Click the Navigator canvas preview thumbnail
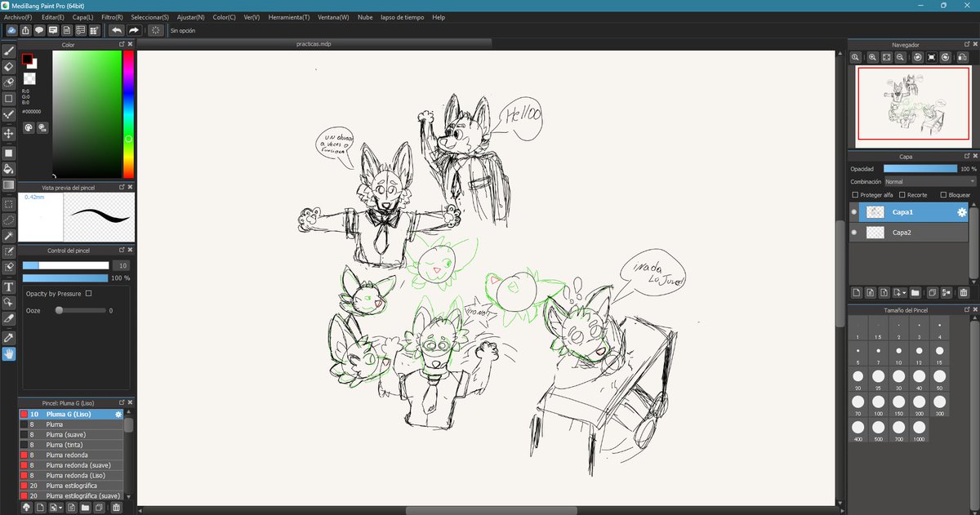The height and width of the screenshot is (515, 980). coord(912,108)
